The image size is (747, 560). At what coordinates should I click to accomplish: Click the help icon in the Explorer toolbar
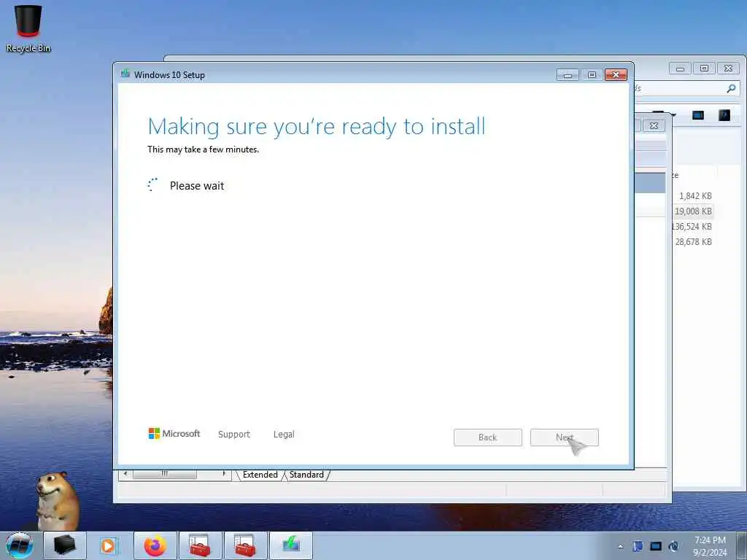(x=724, y=115)
